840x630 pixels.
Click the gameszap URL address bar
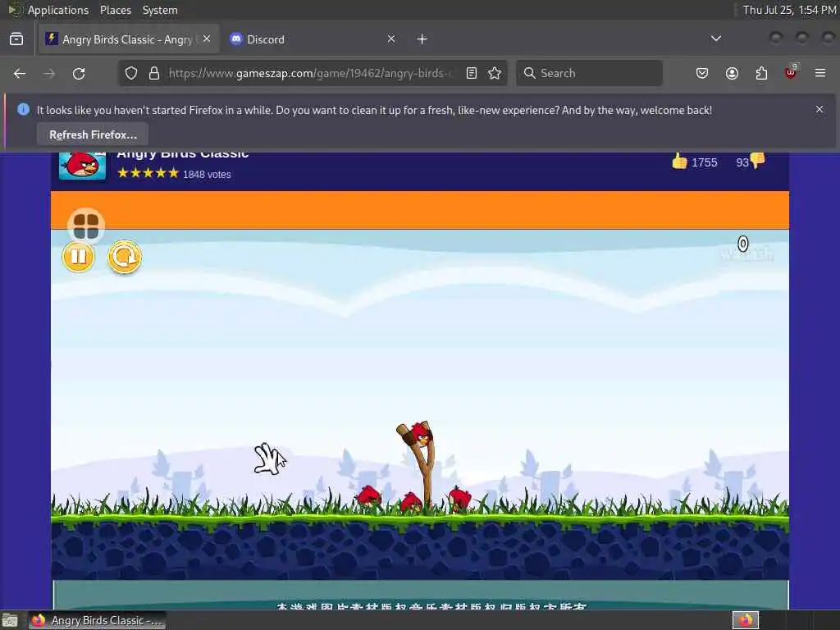[311, 73]
